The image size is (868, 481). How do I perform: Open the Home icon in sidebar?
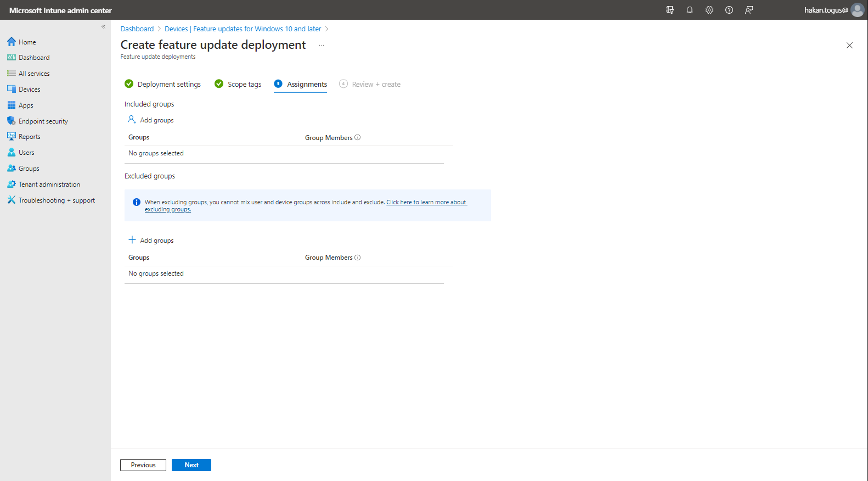(x=12, y=42)
